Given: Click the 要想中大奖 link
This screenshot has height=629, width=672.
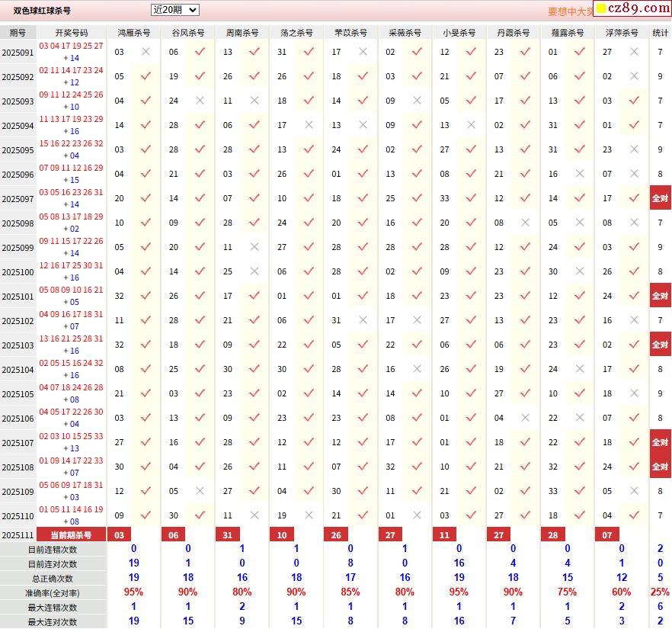Looking at the screenshot, I should click(x=570, y=11).
